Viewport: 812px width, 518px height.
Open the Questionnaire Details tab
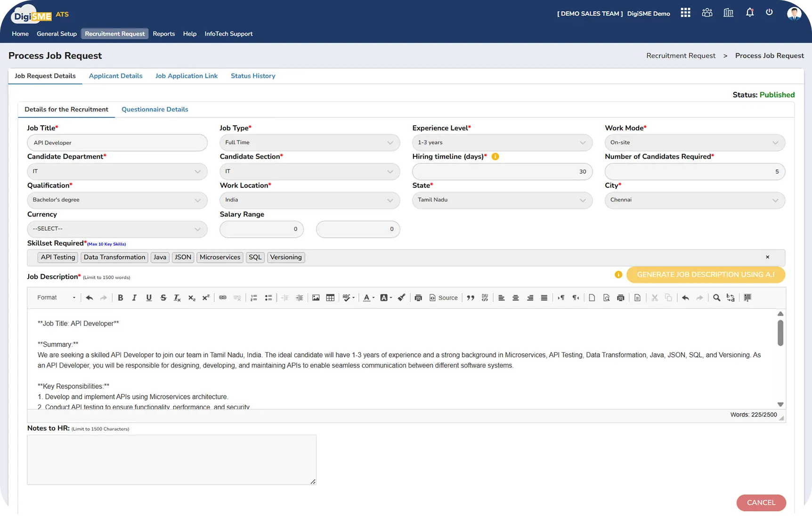click(154, 109)
